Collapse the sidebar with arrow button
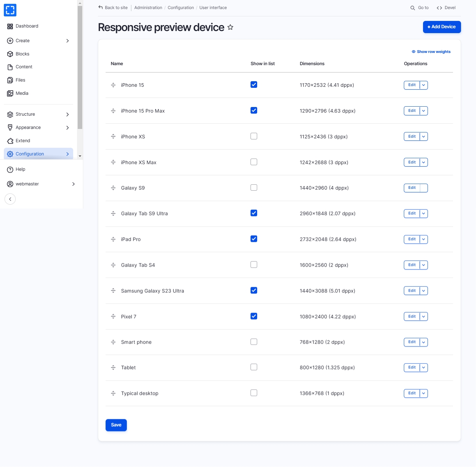This screenshot has height=467, width=476. [10, 199]
